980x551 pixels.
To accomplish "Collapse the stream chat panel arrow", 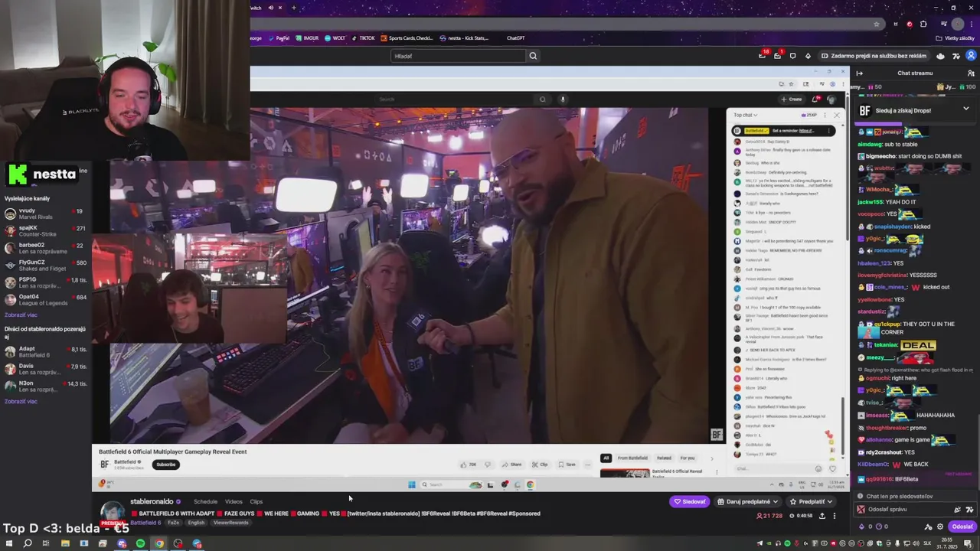I will tap(859, 73).
